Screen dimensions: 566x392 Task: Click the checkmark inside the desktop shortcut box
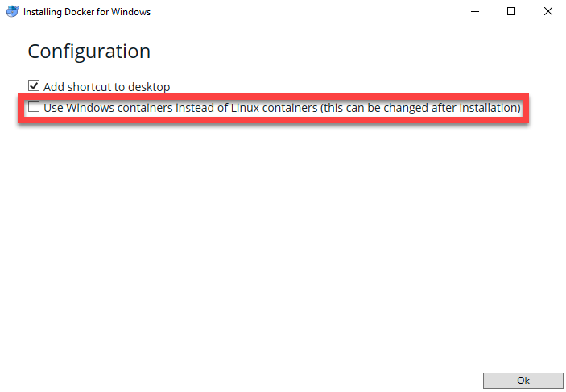click(x=34, y=86)
